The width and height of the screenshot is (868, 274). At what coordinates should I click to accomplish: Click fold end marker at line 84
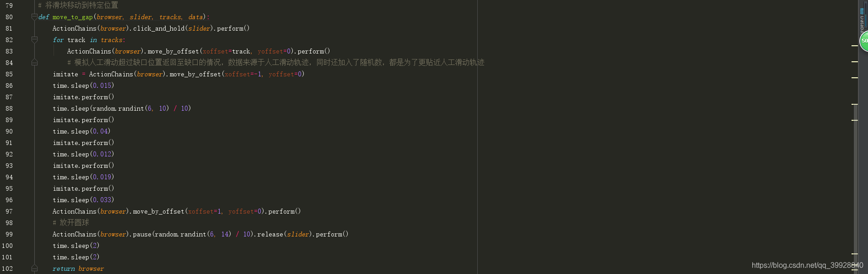[x=34, y=62]
